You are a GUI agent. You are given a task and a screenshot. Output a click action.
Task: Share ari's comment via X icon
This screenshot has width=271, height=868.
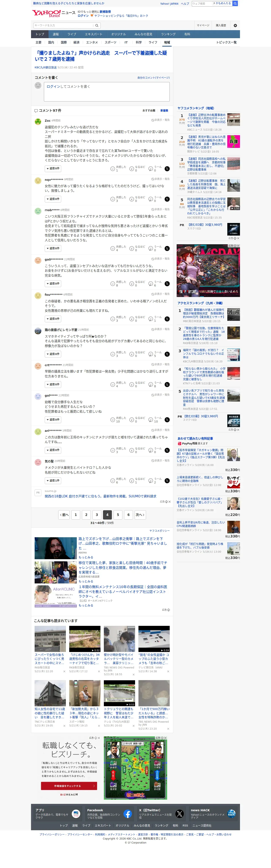coord(167,450)
